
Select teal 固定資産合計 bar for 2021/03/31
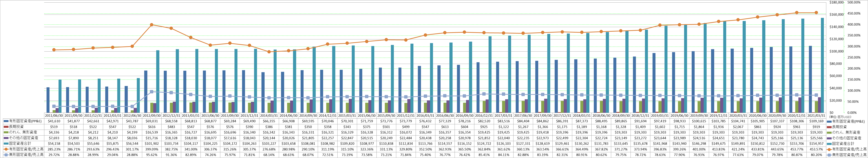(x=822, y=65)
